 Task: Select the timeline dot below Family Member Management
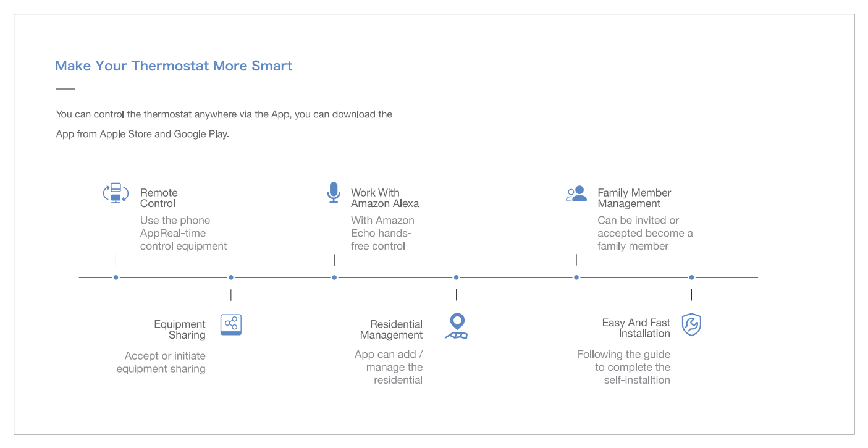[x=576, y=277]
